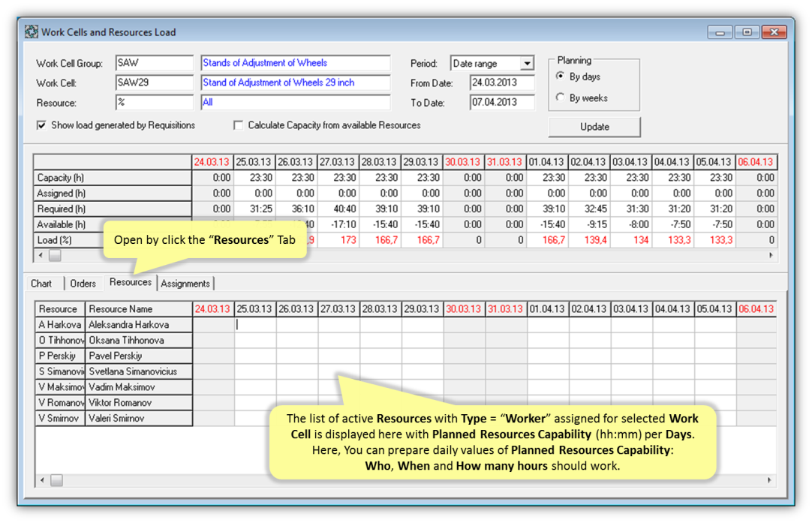The width and height of the screenshot is (812, 523).
Task: Click Capacity value 23:30 for 25.03.13
Action: click(254, 178)
